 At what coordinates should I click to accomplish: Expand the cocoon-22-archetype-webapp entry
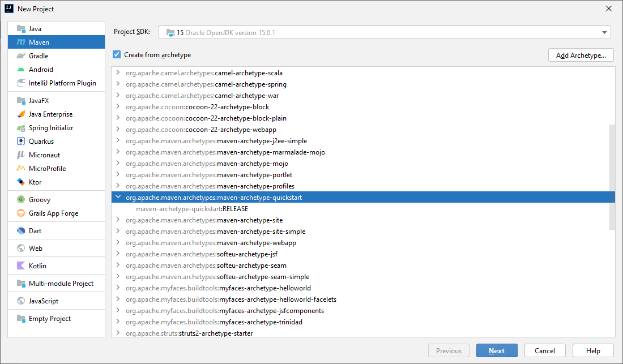pos(118,129)
